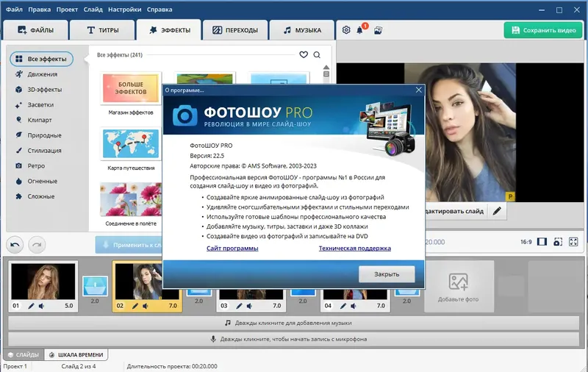Switch to the ПЕРЕХОДЫ tab
Screen dimensions: 588x372
pyautogui.click(x=235, y=30)
